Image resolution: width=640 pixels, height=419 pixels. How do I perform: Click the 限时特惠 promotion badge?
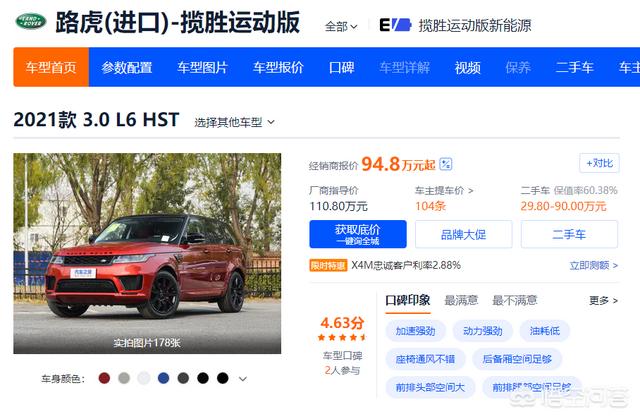coord(328,266)
